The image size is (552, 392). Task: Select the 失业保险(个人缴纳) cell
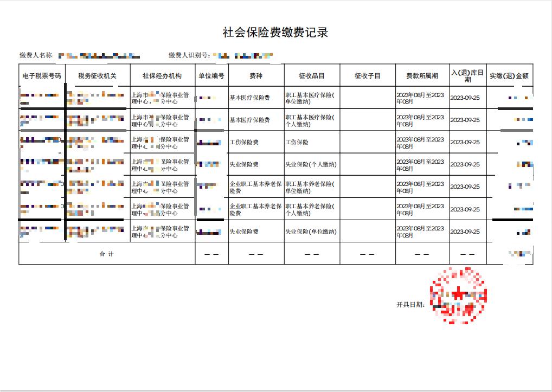point(311,164)
